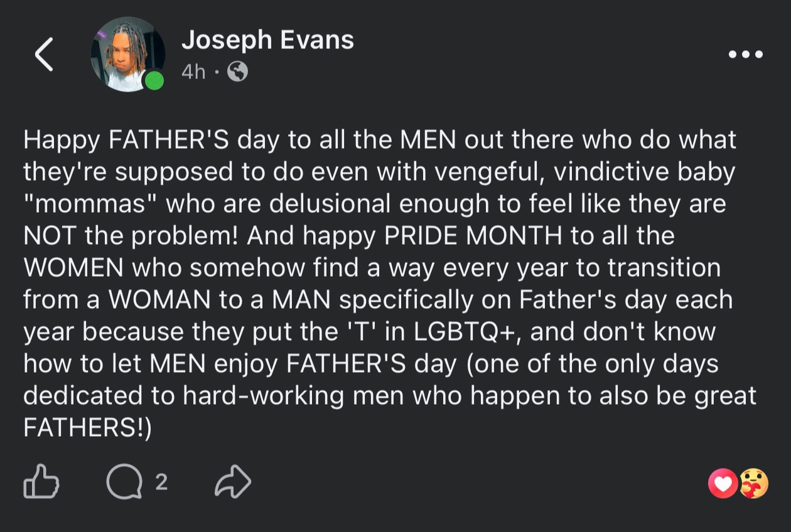The image size is (791, 532).
Task: Open Joseph Evans profile picture
Action: coord(128,55)
